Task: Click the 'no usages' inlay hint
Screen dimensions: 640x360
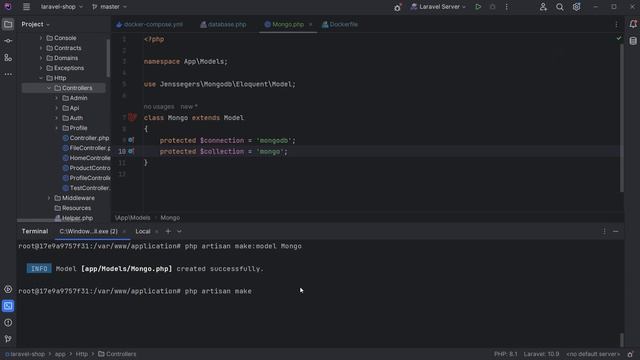Action: (x=159, y=107)
